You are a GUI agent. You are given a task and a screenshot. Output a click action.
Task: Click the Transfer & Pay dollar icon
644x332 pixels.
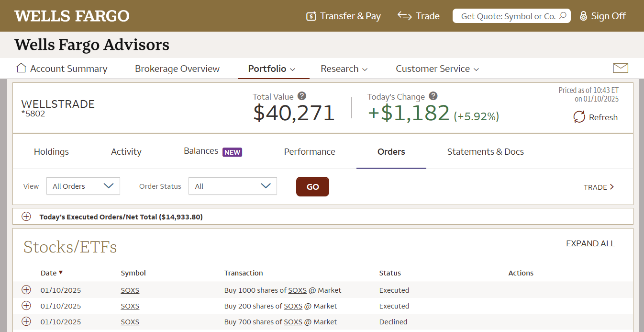tap(311, 16)
